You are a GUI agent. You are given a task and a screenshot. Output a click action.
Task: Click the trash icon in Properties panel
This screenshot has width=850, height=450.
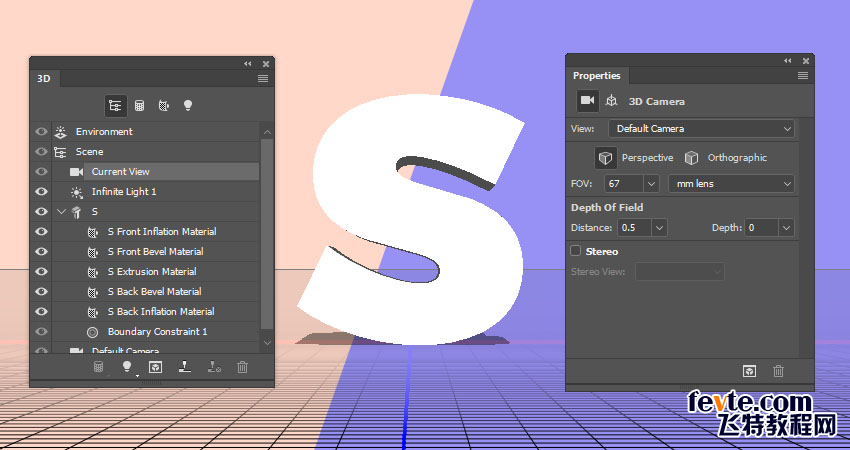click(x=778, y=371)
